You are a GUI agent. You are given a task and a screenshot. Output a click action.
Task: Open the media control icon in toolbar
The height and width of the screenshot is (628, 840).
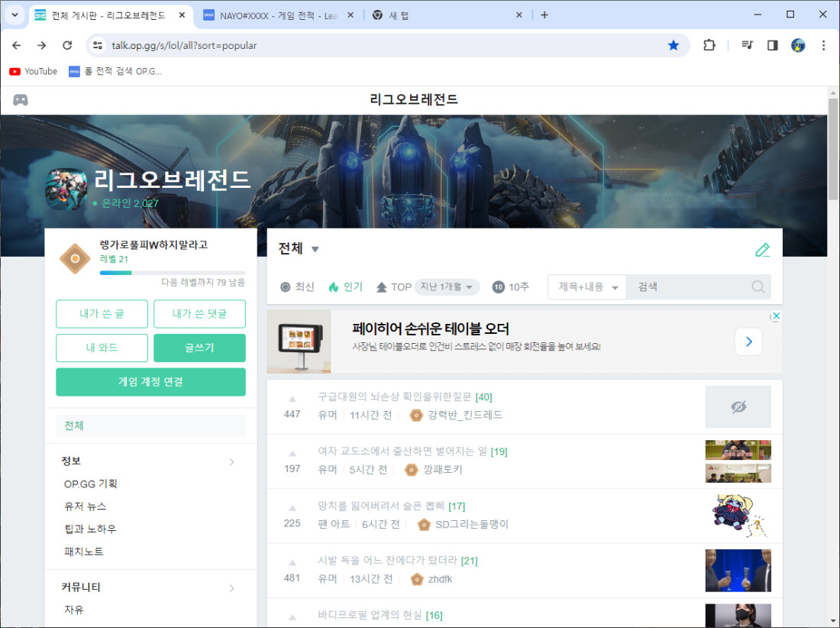tap(748, 46)
